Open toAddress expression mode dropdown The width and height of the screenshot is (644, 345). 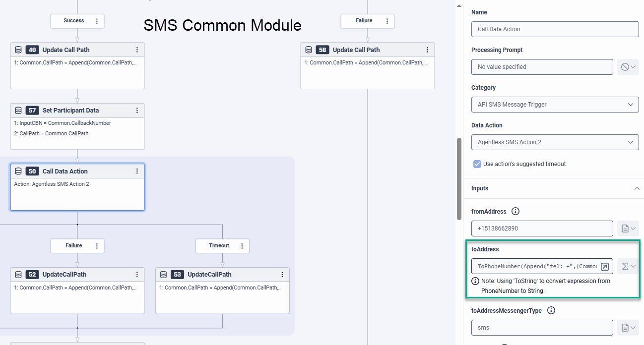point(628,266)
